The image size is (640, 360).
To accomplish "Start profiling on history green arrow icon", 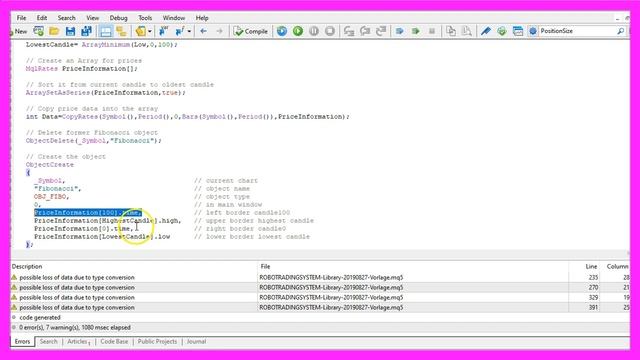I will [416, 31].
